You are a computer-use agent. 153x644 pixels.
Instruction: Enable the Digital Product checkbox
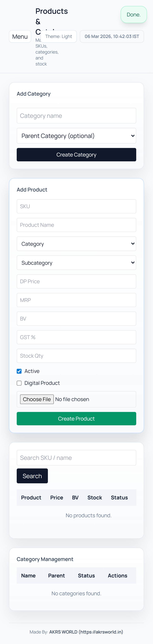[19, 383]
